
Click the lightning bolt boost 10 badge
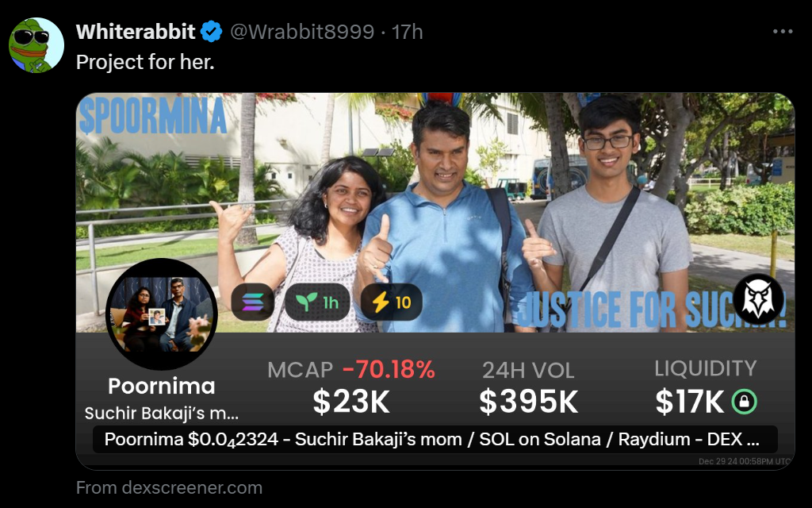tap(391, 302)
